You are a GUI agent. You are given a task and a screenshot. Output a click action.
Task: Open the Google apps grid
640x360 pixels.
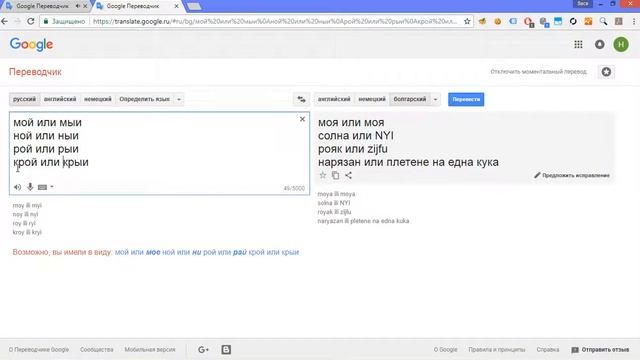point(578,44)
